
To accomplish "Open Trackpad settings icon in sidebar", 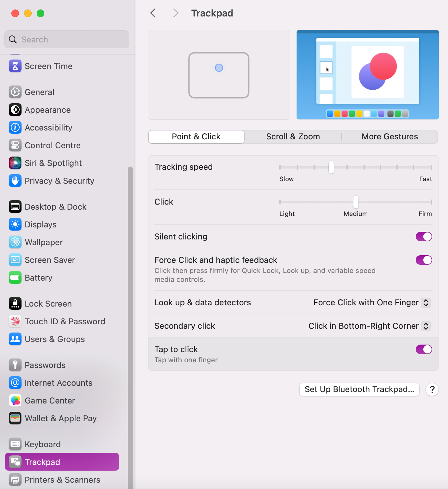I will 15,462.
